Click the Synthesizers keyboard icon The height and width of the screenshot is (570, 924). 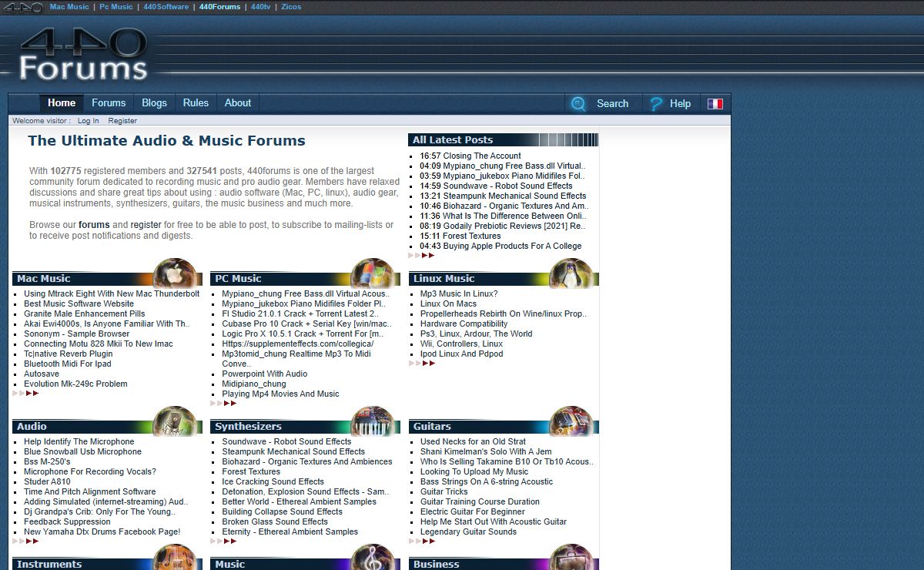pyautogui.click(x=373, y=421)
